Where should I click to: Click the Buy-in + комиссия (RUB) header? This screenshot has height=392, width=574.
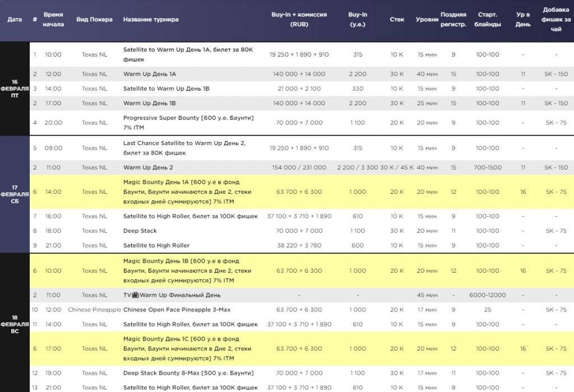[299, 20]
